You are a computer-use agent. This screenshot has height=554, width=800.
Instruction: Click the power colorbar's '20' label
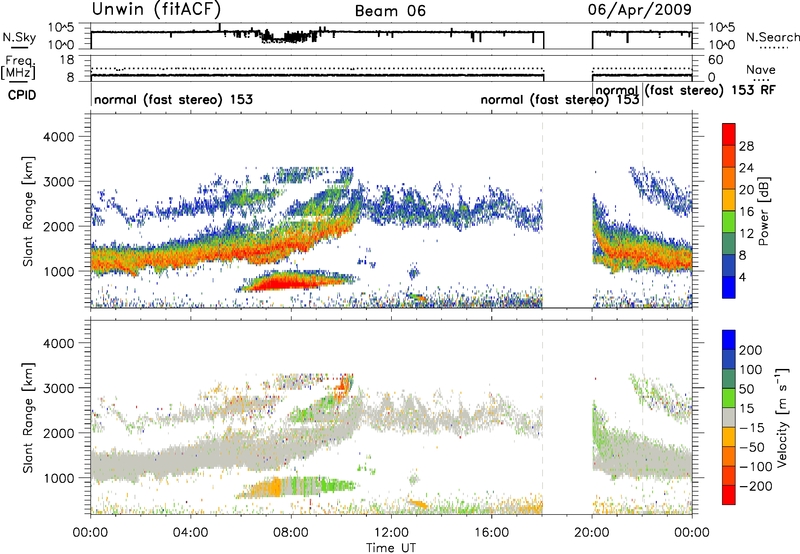[x=746, y=190]
